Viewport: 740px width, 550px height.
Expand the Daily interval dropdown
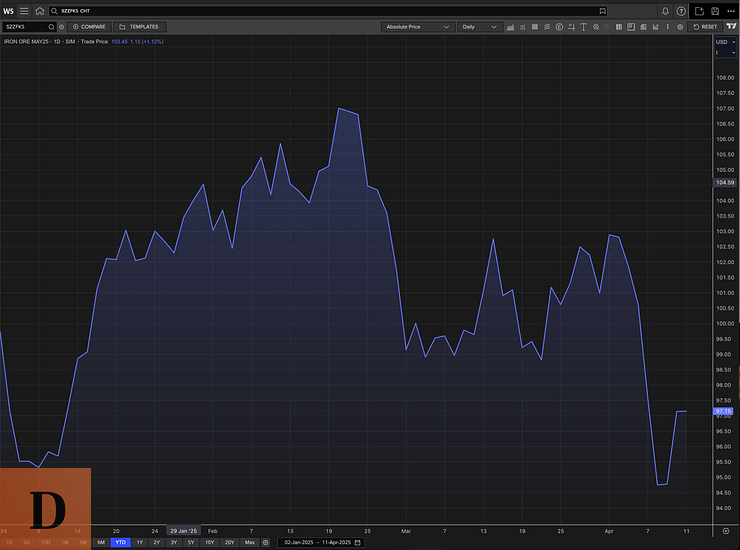[x=480, y=27]
